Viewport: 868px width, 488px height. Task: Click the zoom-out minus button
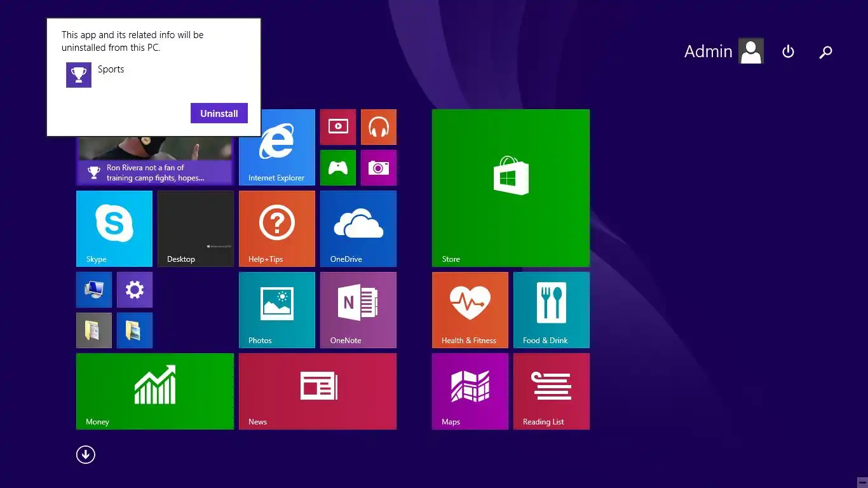click(862, 482)
